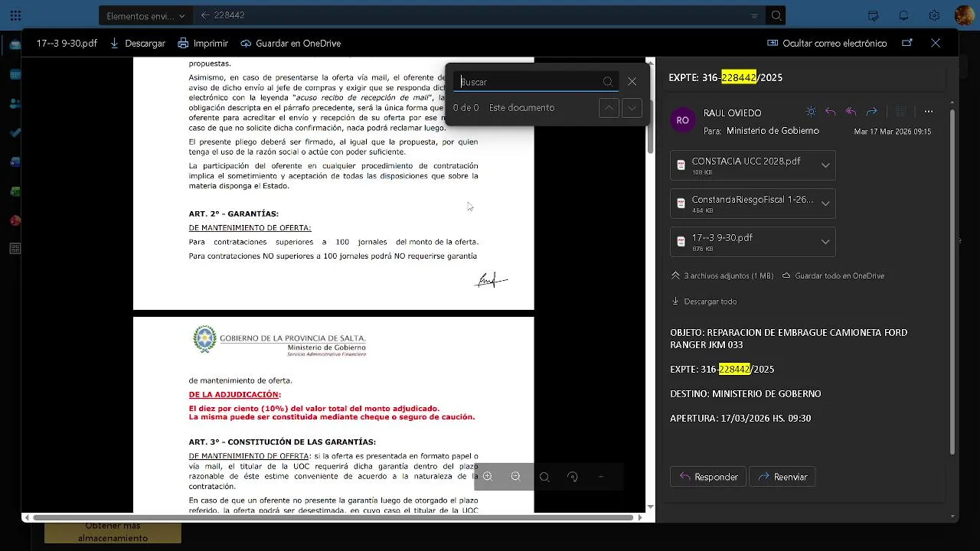This screenshot has width=980, height=551.
Task: Rotate the PDF page
Action: [x=573, y=477]
